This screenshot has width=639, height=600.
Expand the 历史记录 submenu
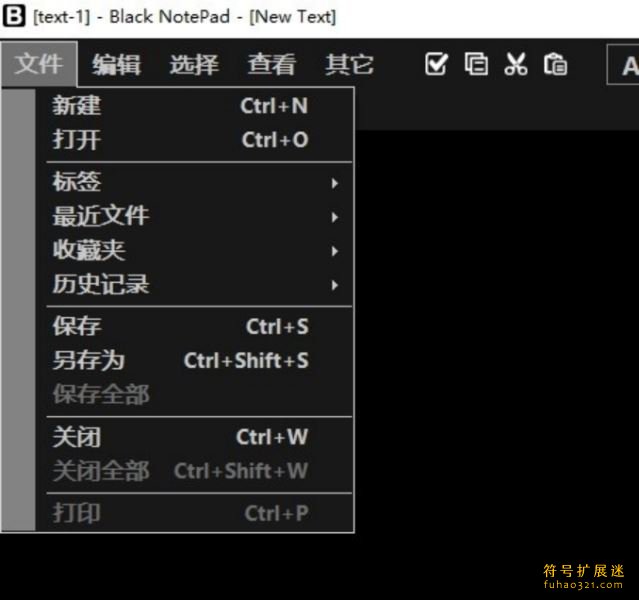click(195, 284)
